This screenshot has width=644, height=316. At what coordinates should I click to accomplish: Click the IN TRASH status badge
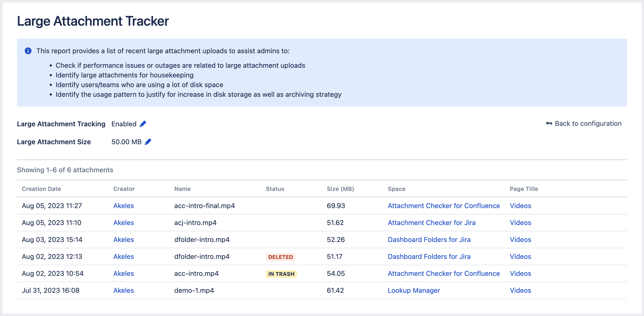pyautogui.click(x=281, y=274)
